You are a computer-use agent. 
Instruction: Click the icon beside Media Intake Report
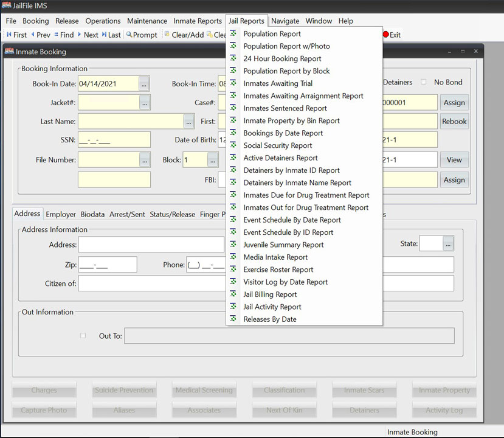[233, 257]
